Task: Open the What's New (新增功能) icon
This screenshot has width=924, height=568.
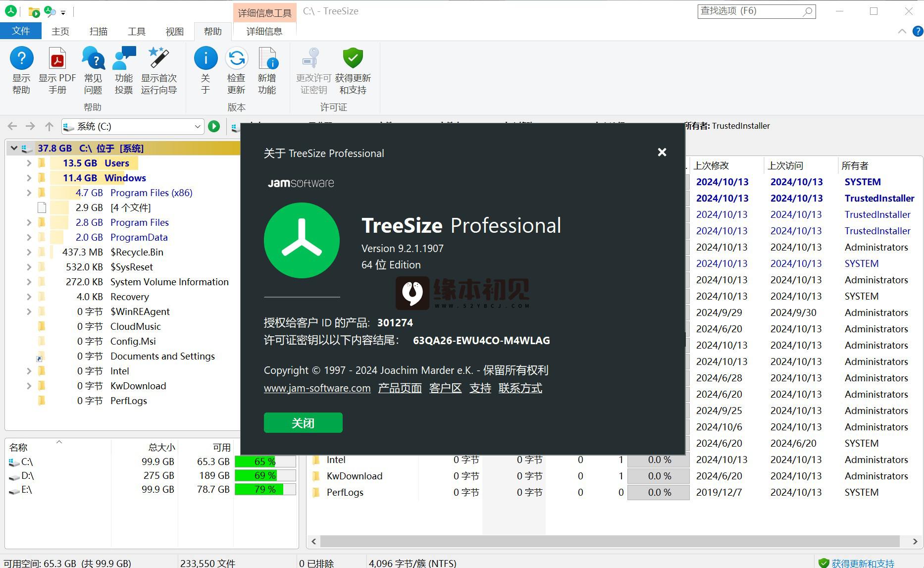Action: [267, 59]
